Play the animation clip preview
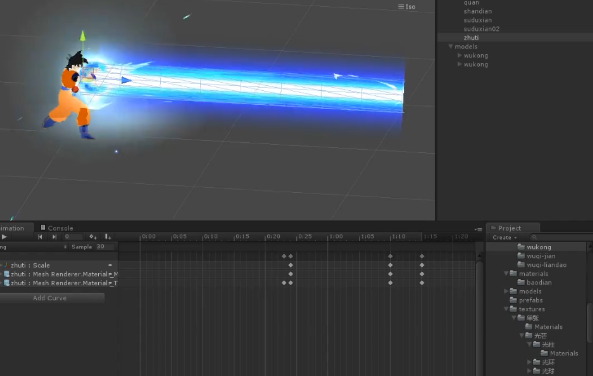The width and height of the screenshot is (593, 376). 4,237
